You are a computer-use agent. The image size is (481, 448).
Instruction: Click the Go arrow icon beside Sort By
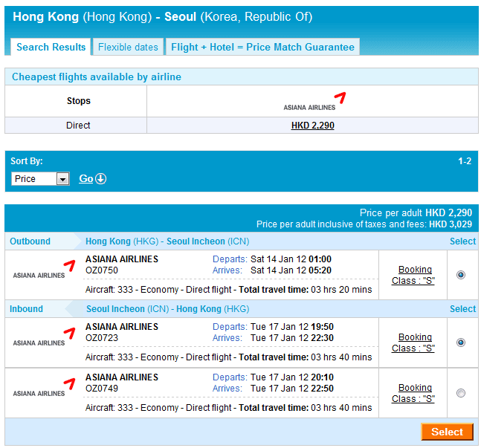pyautogui.click(x=101, y=179)
